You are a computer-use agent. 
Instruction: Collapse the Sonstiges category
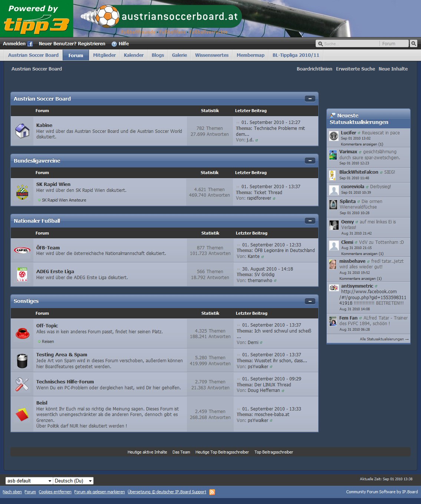pyautogui.click(x=310, y=301)
